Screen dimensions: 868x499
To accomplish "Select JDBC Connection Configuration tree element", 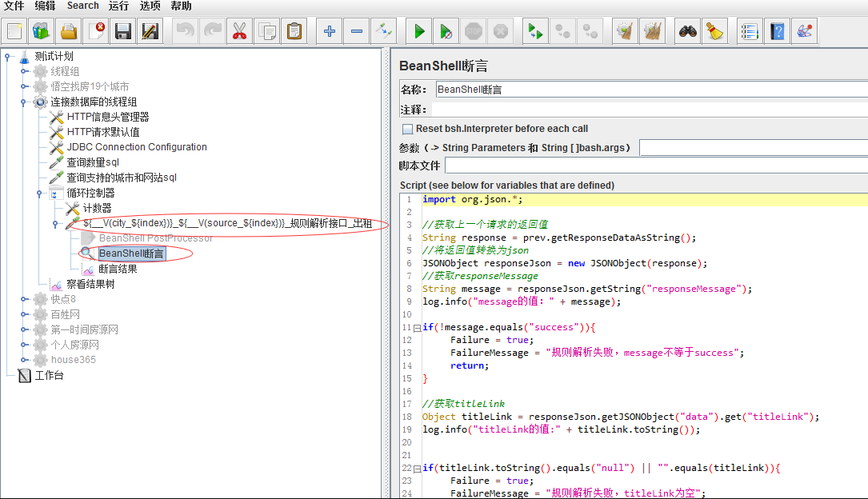I will click(x=136, y=147).
